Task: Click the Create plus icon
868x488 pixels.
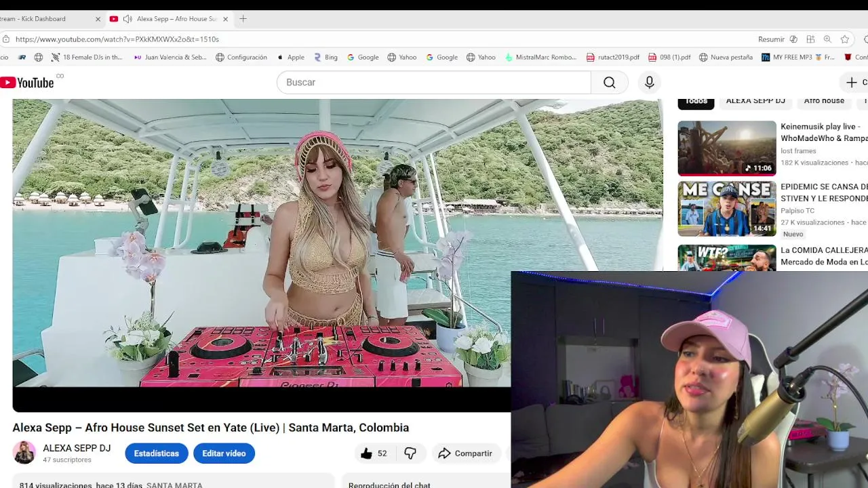Action: click(x=852, y=82)
